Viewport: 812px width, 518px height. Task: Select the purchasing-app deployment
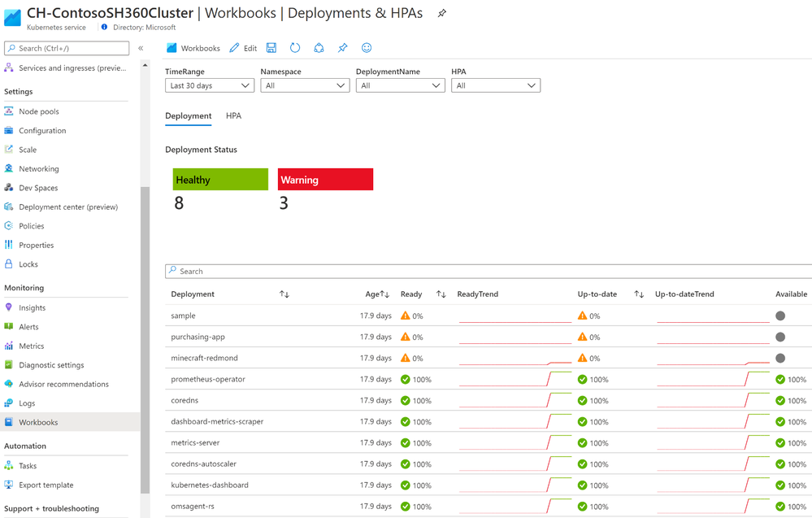coord(489,337)
